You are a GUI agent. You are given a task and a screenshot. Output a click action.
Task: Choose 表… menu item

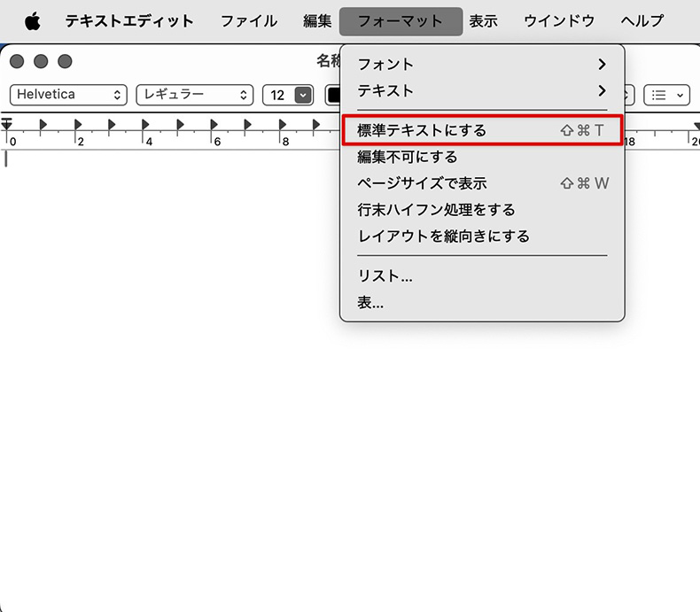coord(482,302)
